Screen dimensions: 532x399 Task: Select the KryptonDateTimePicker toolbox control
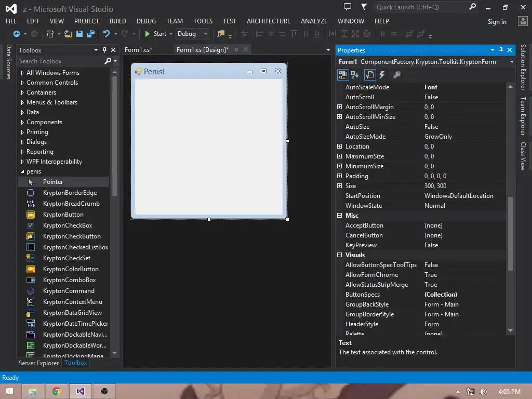(63, 323)
